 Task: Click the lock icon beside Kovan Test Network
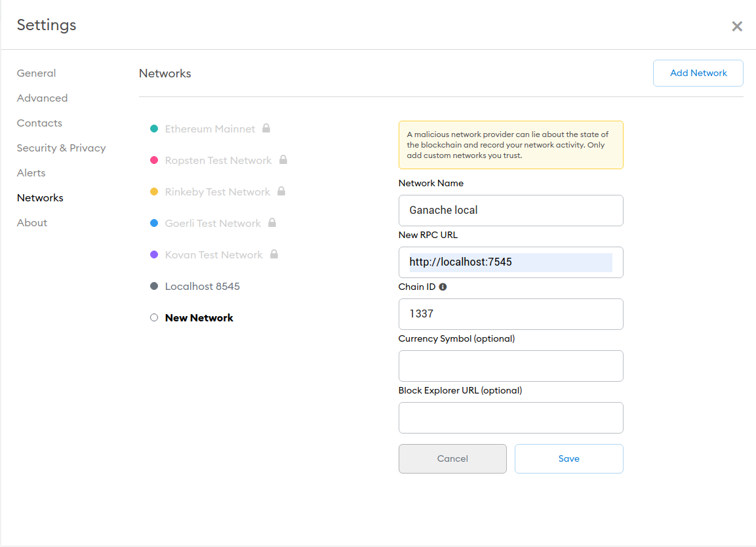(274, 254)
